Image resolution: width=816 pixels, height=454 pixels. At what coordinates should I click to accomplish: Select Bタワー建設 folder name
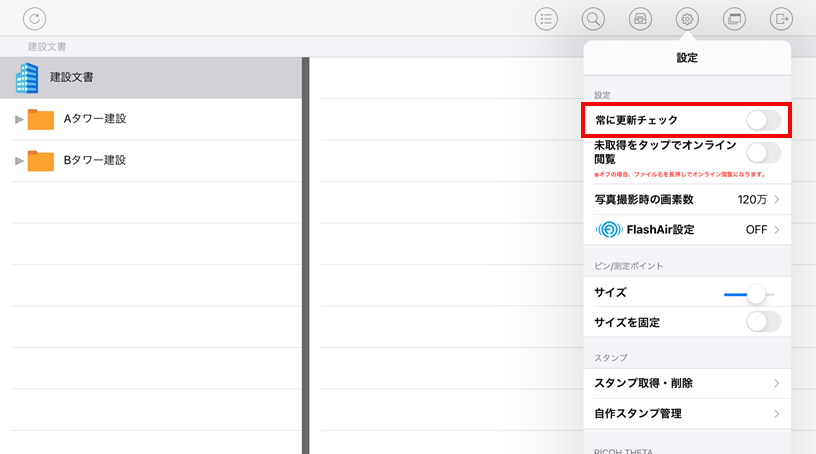(95, 160)
